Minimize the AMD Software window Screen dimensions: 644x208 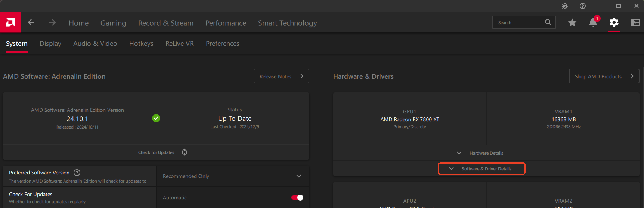[601, 6]
